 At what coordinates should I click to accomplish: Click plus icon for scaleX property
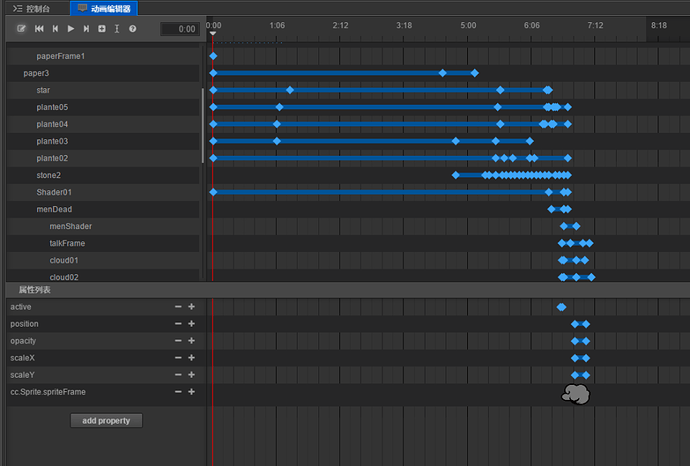pyautogui.click(x=191, y=358)
